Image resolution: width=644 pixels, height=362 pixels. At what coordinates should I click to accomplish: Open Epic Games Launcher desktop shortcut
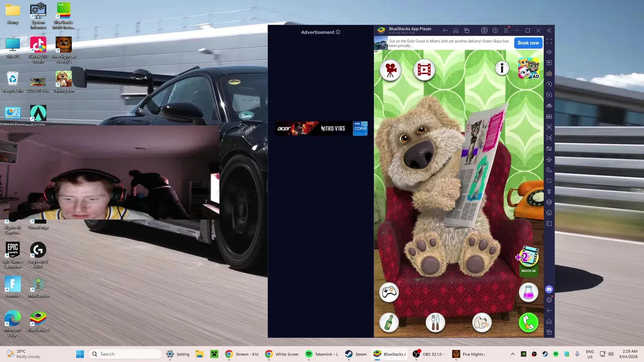click(13, 255)
